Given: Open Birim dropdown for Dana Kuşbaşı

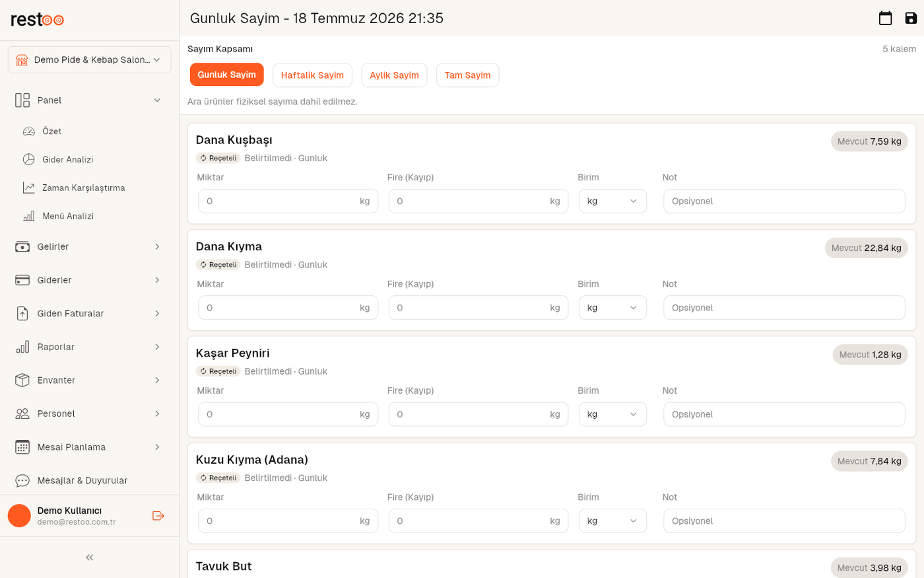Looking at the screenshot, I should coord(612,201).
